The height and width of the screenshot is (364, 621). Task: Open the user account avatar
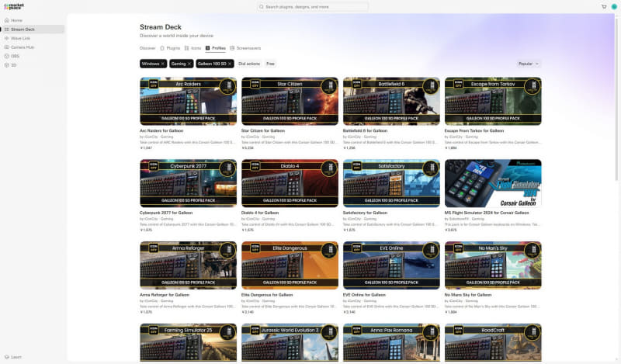(614, 7)
